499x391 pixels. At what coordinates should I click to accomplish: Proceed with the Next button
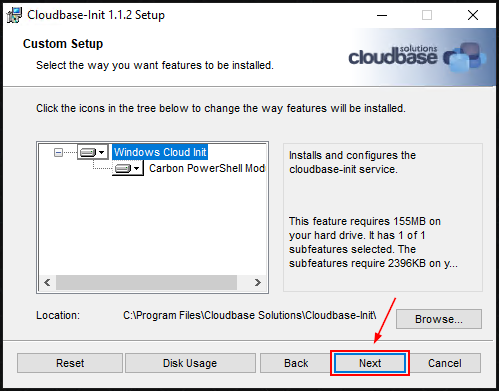370,363
